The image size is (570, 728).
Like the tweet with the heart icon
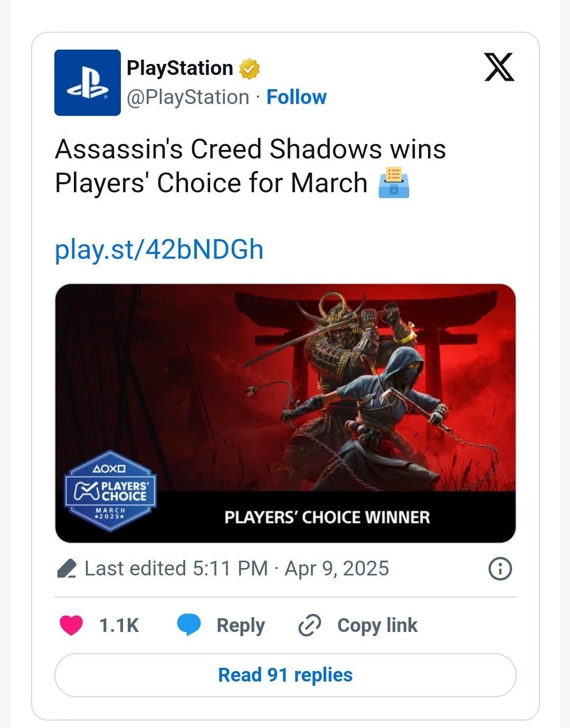coord(71,625)
